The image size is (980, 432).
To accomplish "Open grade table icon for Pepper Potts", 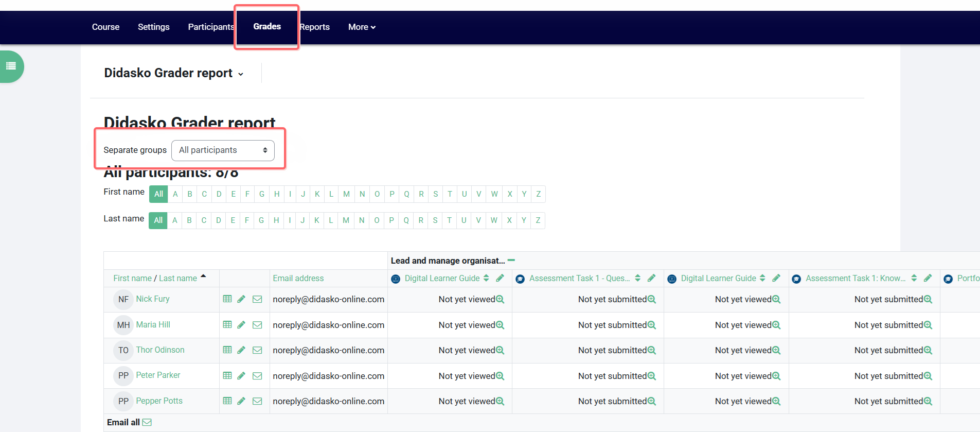I will pyautogui.click(x=227, y=401).
